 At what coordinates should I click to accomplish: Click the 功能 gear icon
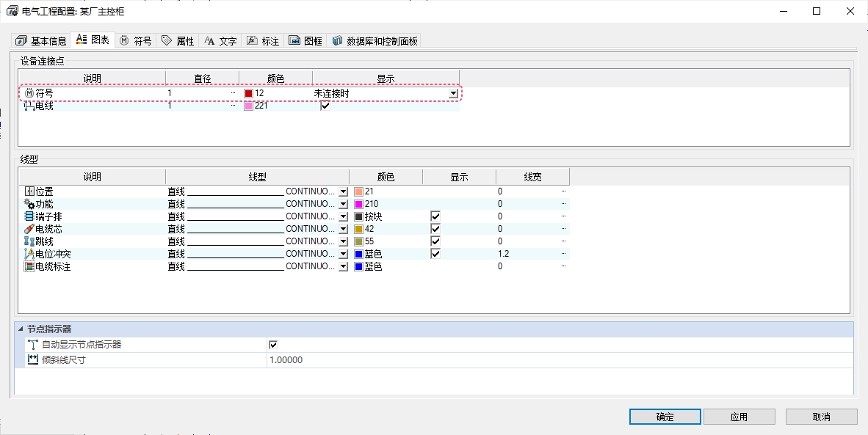(x=29, y=204)
